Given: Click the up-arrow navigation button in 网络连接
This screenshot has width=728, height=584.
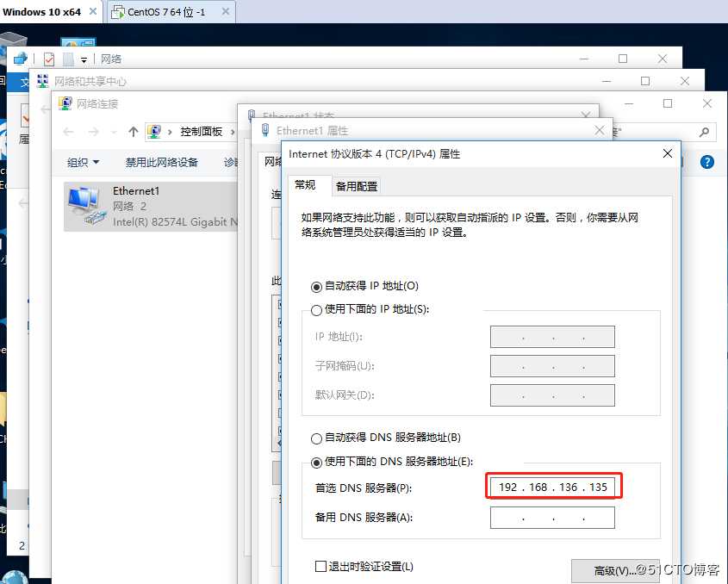Looking at the screenshot, I should pos(134,132).
